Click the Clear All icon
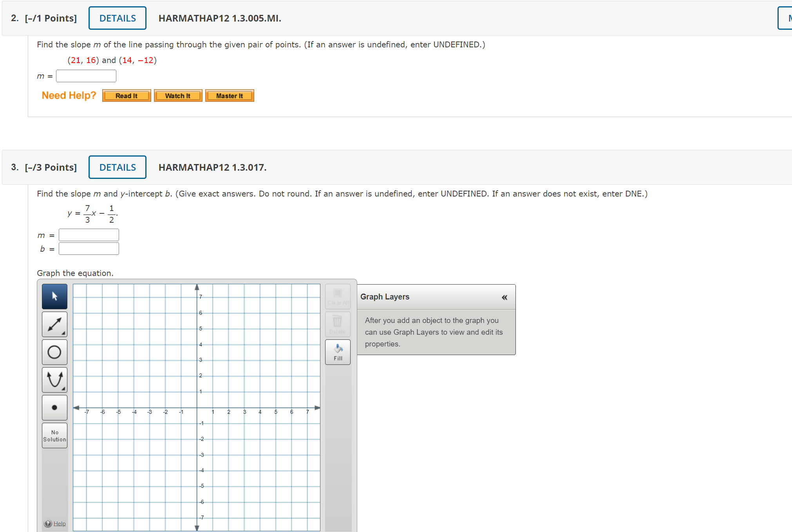The height and width of the screenshot is (532, 792). (x=337, y=296)
